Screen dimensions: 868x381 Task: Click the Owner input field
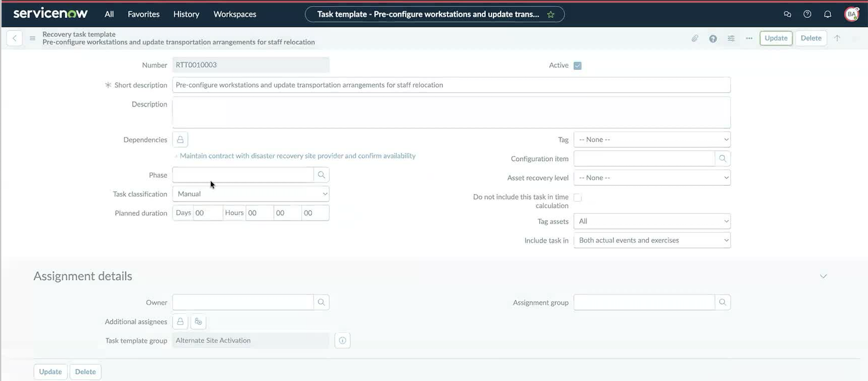point(243,302)
